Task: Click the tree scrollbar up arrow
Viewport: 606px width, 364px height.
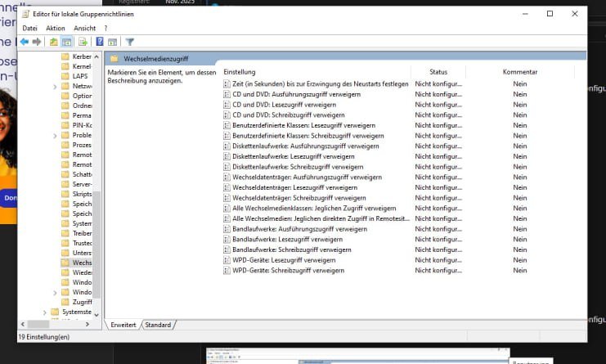Action: [97, 56]
